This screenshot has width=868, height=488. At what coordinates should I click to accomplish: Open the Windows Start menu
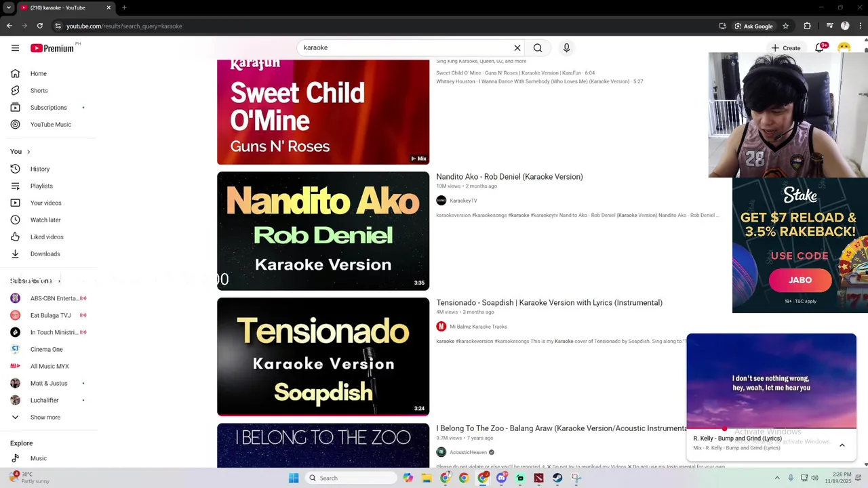[294, 478]
